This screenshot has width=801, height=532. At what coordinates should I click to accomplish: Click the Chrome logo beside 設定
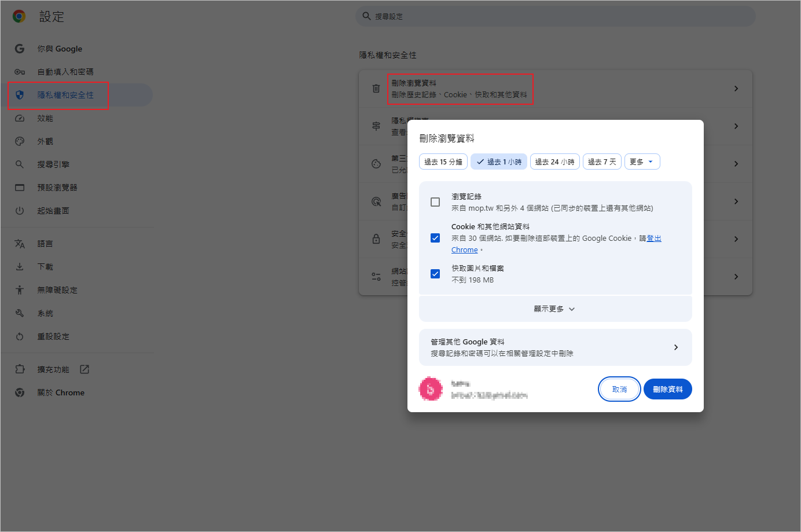pos(19,16)
